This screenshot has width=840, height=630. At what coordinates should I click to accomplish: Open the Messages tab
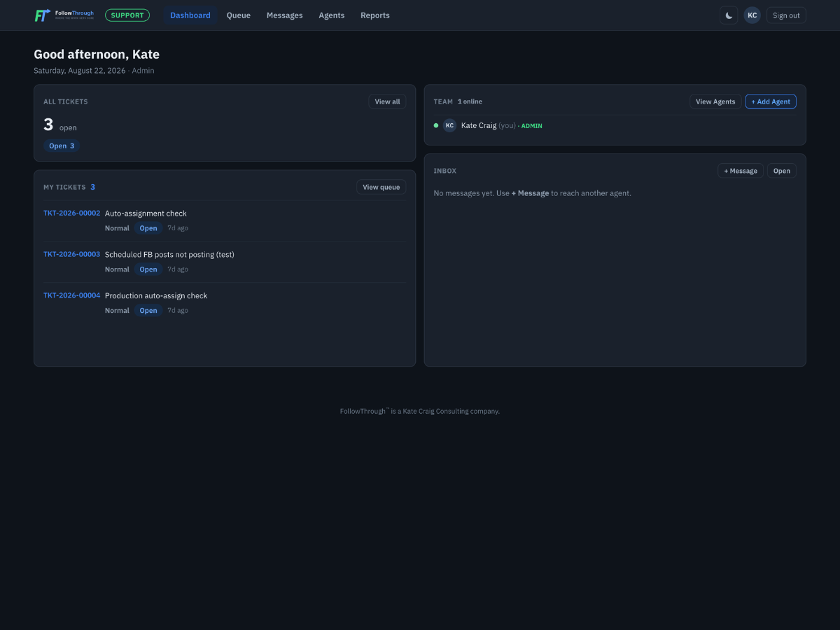[x=285, y=15]
